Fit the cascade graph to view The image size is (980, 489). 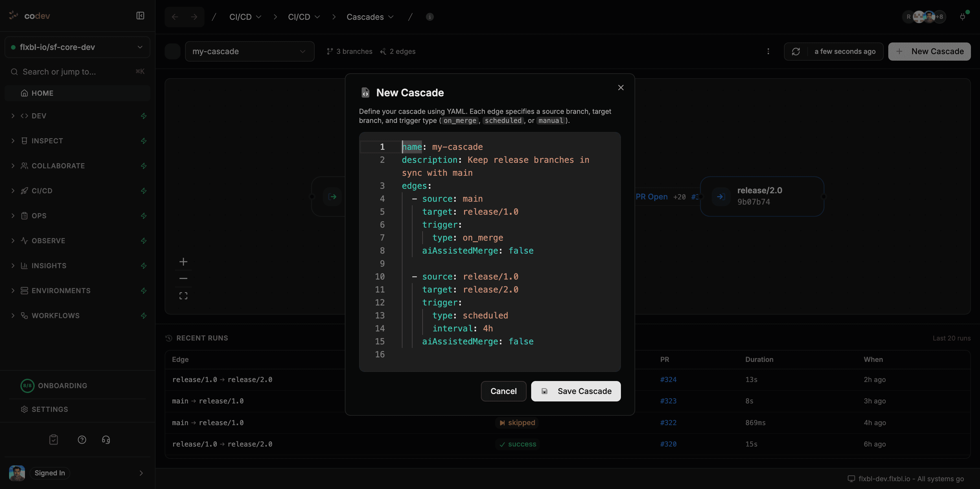(183, 296)
